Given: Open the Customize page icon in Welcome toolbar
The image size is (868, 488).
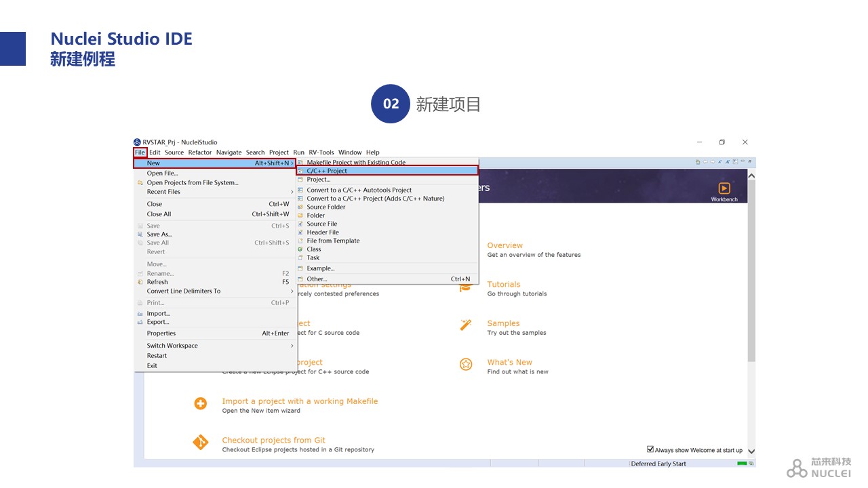Looking at the screenshot, I should [x=735, y=161].
